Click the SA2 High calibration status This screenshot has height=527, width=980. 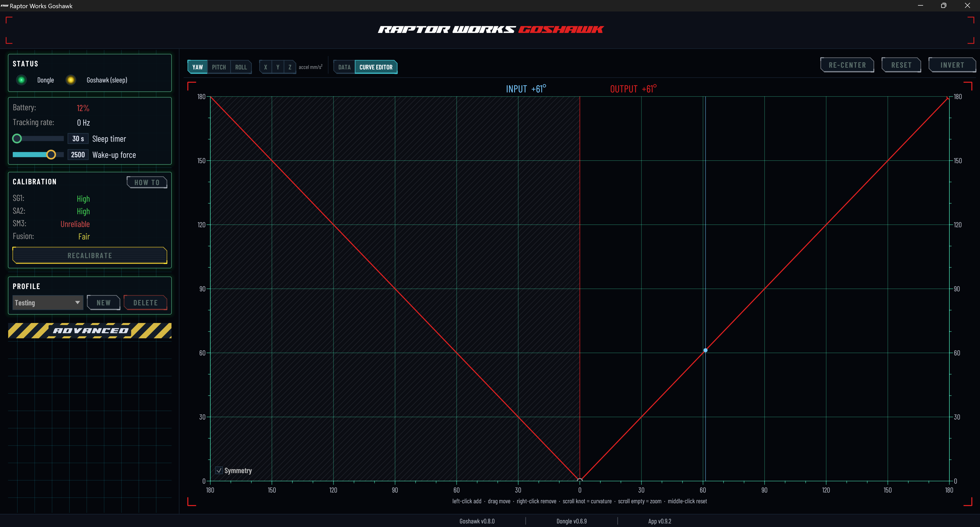(83, 212)
